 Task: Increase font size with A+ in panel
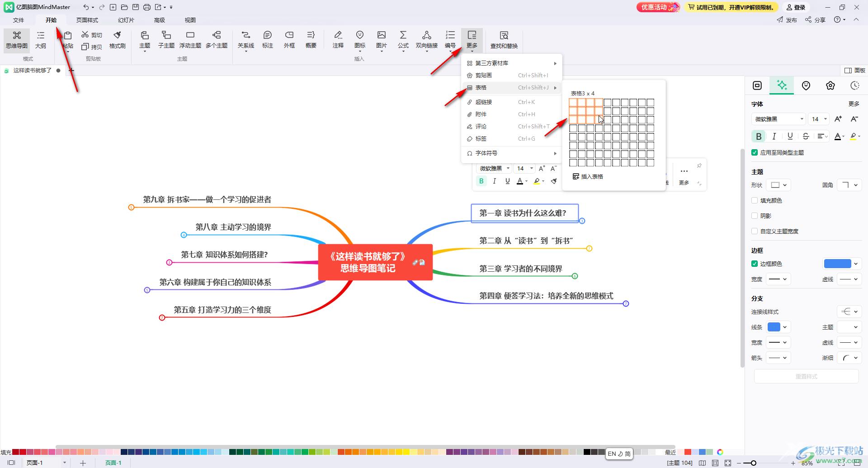point(838,119)
